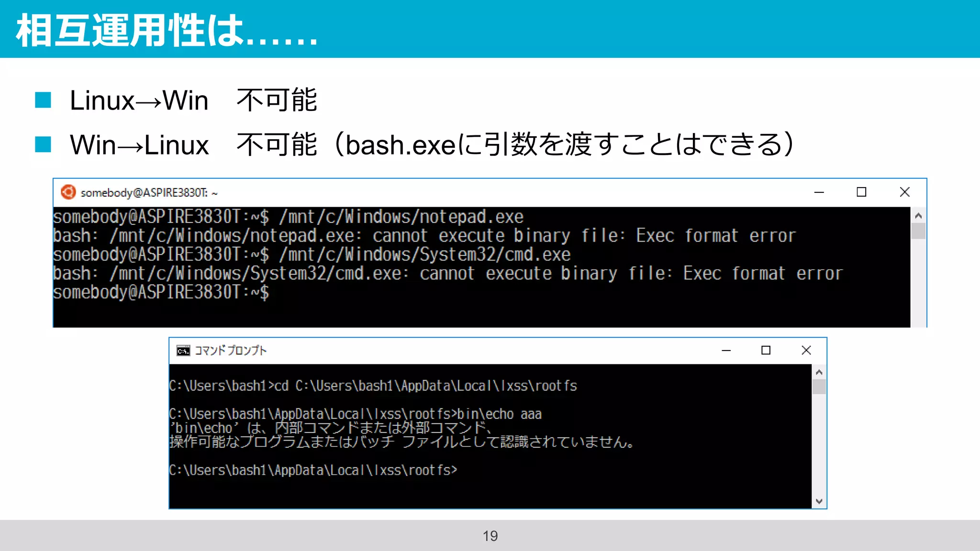Image resolution: width=980 pixels, height=551 pixels.
Task: Click the 'bin\echo' は、内部コマンド error line
Action: click(x=331, y=428)
